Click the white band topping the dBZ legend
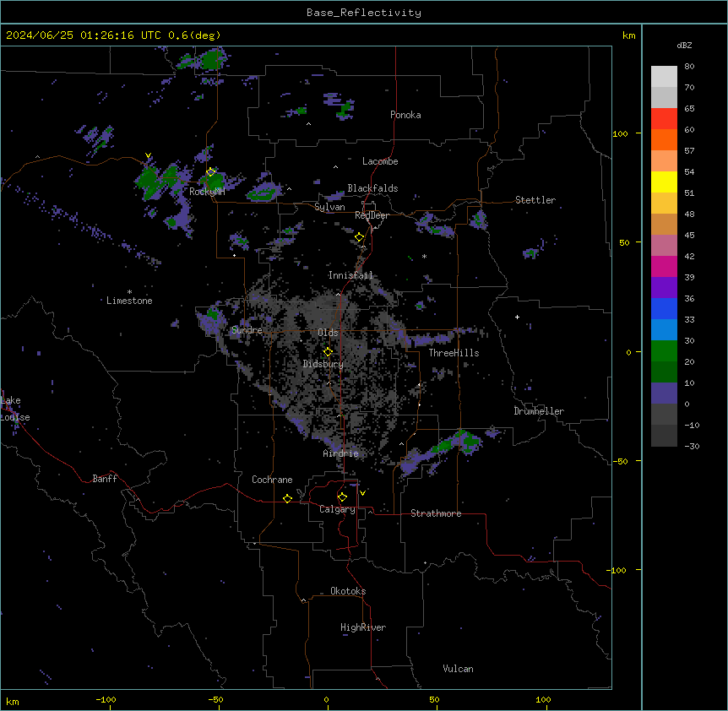 tap(664, 77)
